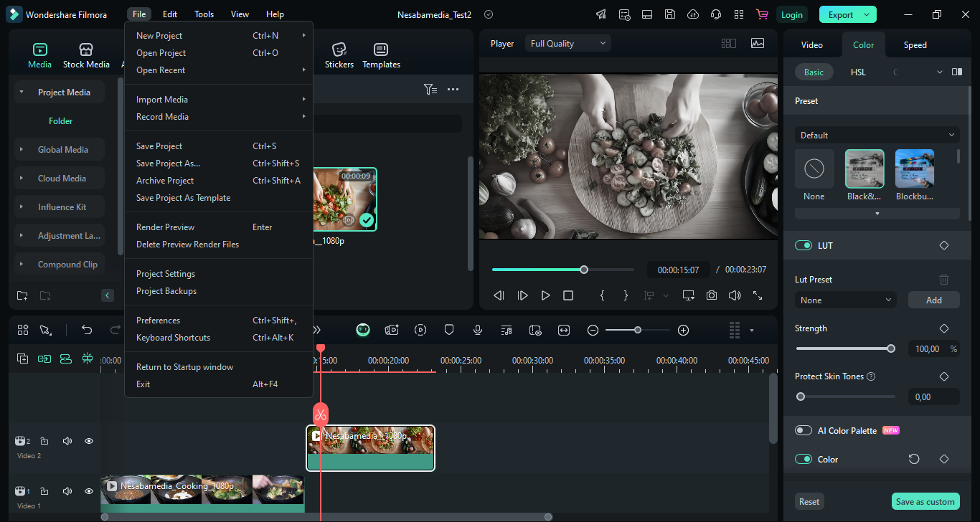The image size is (980, 522).
Task: Open the Stock Media tab icon
Action: tap(86, 49)
